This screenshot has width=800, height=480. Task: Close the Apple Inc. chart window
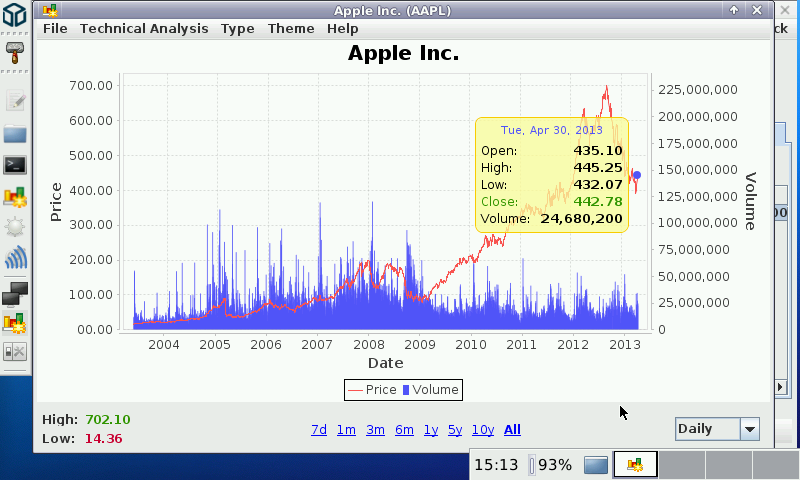point(757,10)
